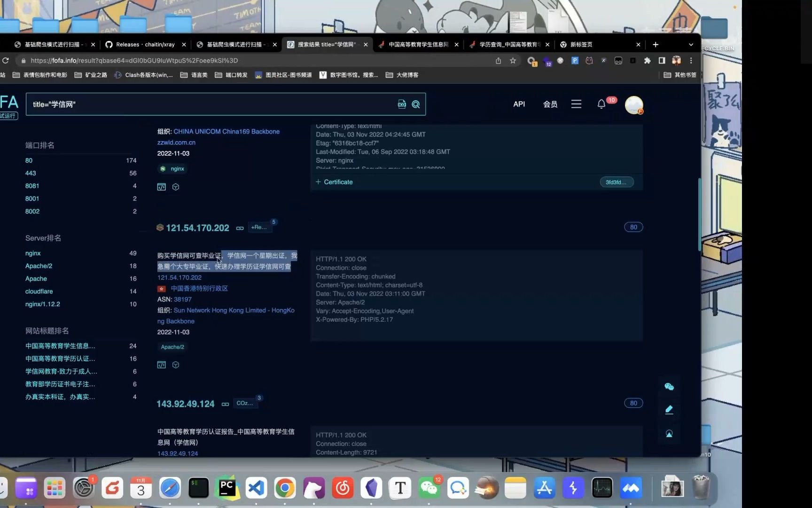The image size is (812, 508).
Task: Open Terminal from the Dock
Action: pyautogui.click(x=198, y=488)
